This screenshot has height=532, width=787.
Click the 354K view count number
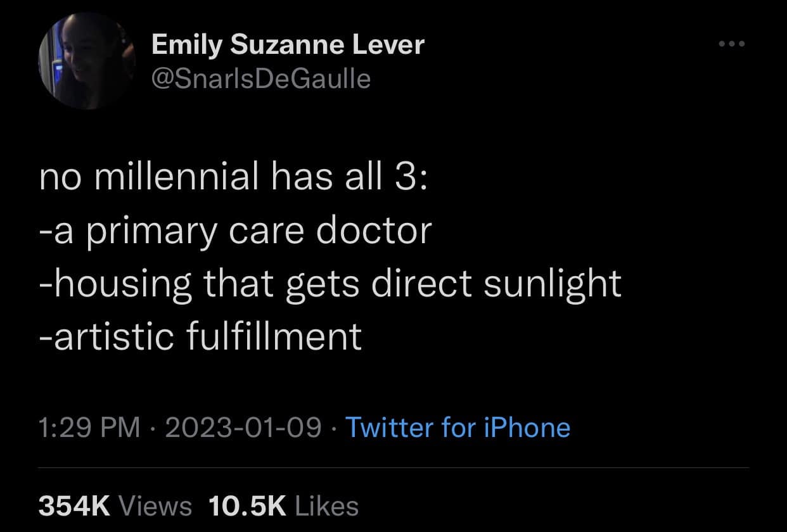pos(75,505)
